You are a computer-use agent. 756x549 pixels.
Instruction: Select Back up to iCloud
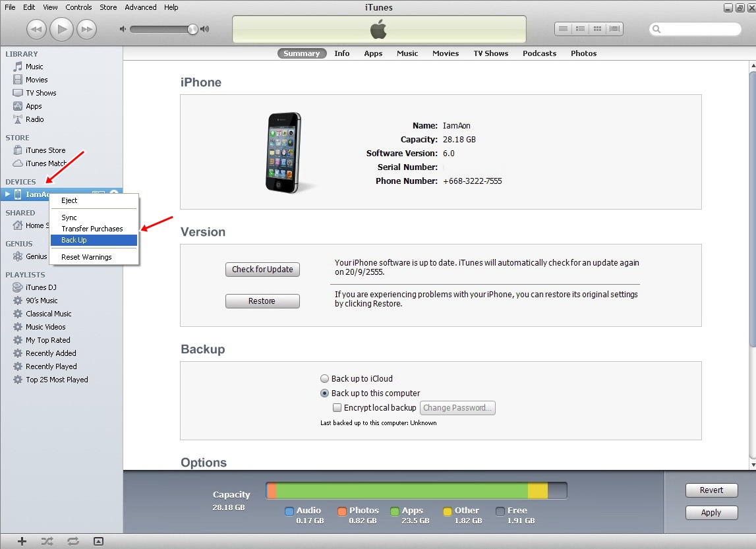click(x=324, y=379)
